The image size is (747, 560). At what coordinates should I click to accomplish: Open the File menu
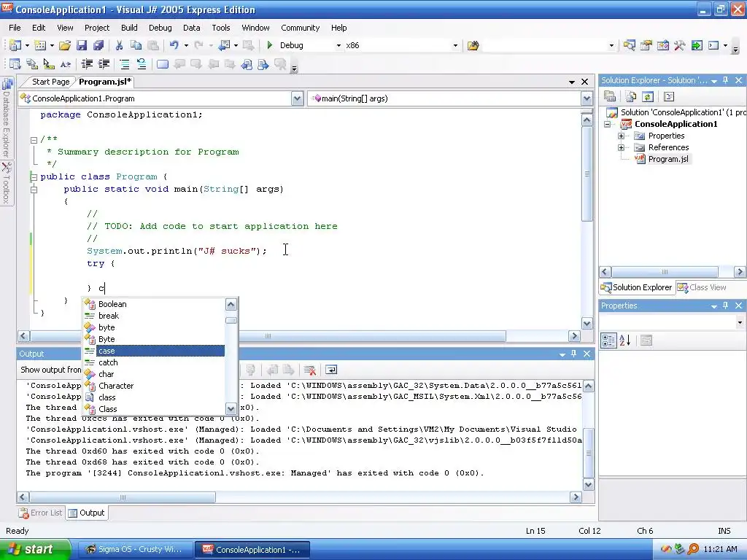click(x=15, y=28)
